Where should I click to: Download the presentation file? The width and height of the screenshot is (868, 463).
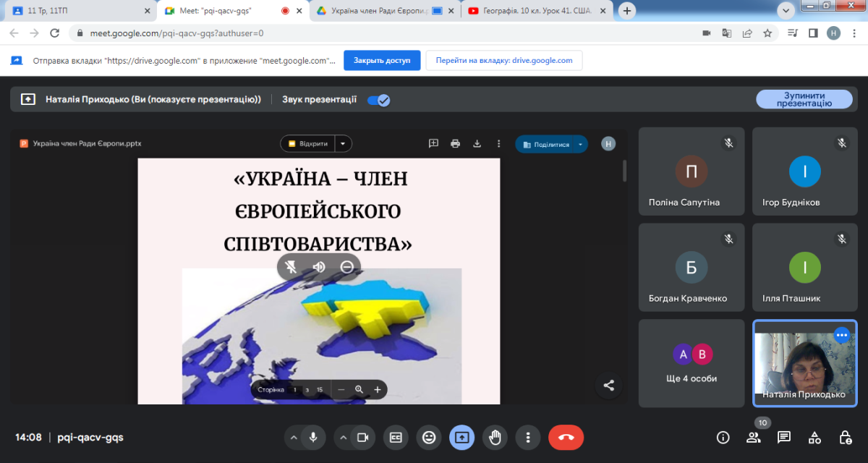[477, 144]
